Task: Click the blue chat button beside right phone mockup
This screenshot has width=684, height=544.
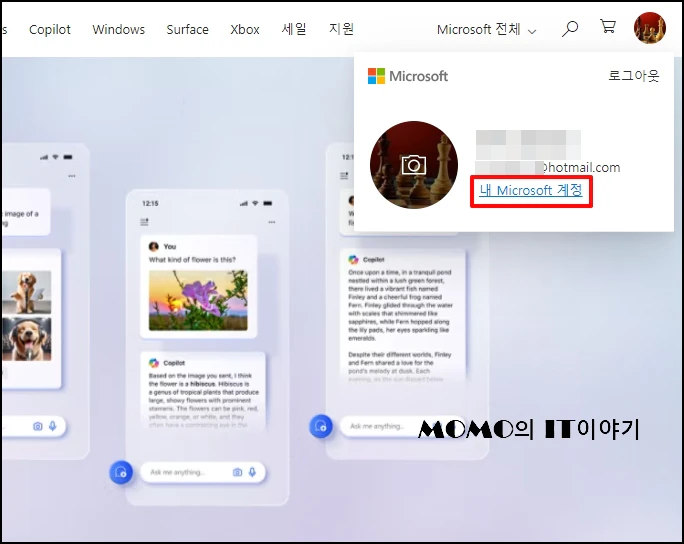Action: point(321,426)
